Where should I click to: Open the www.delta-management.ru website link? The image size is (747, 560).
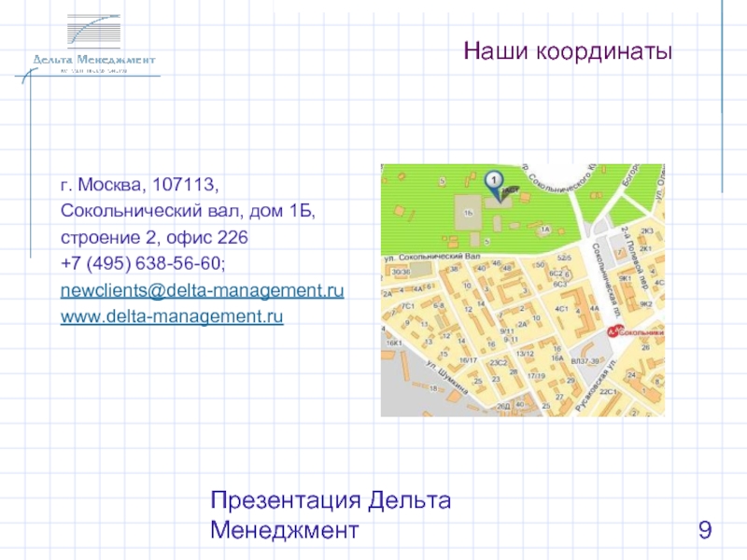(x=171, y=317)
